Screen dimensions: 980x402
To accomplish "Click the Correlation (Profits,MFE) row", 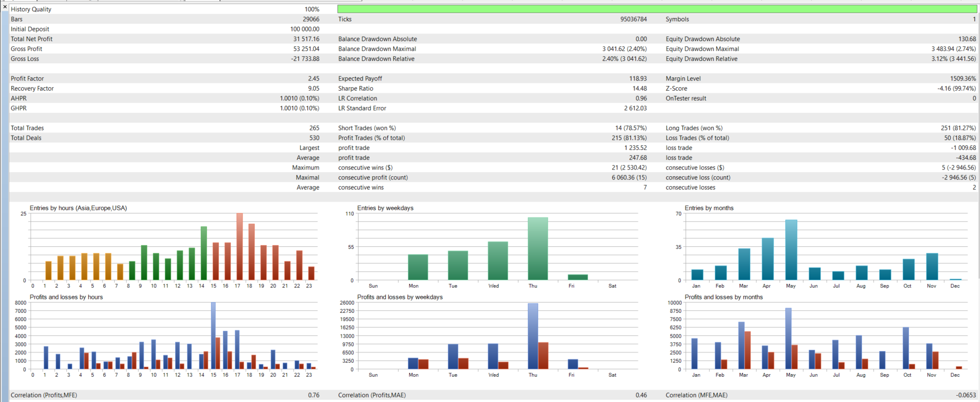I will coord(165,395).
